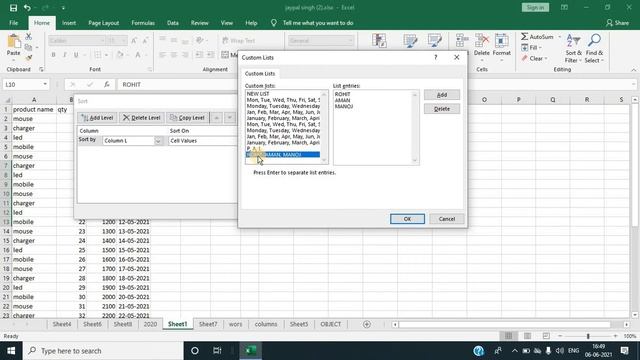The width and height of the screenshot is (640, 360).
Task: Click cell A1 product name
Action: [x=34, y=109]
